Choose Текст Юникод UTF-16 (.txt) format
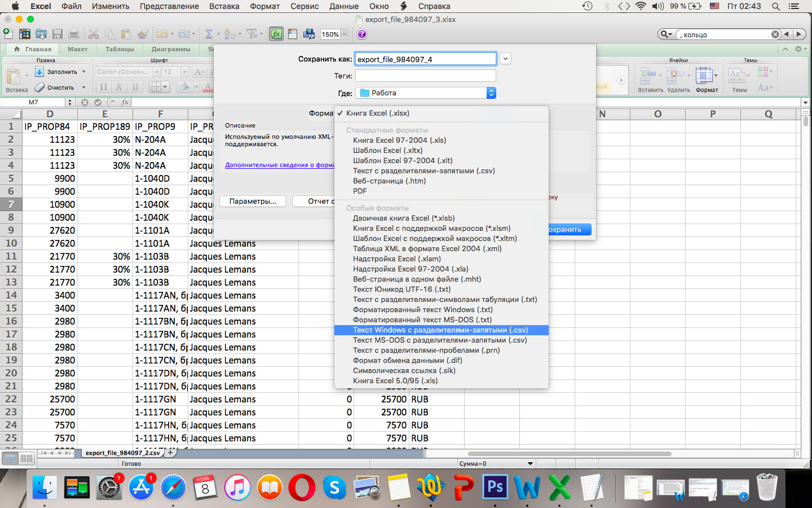Screen dimensions: 812x508 pyautogui.click(x=441, y=290)
